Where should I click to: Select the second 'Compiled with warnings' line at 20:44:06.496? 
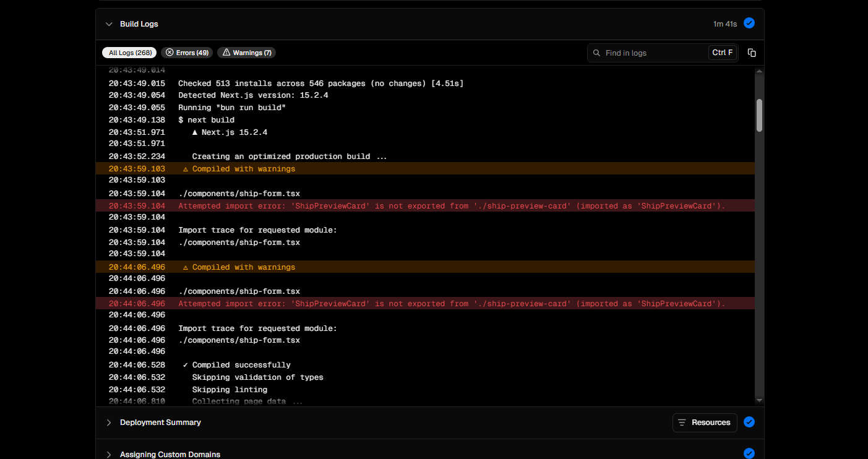coord(425,267)
